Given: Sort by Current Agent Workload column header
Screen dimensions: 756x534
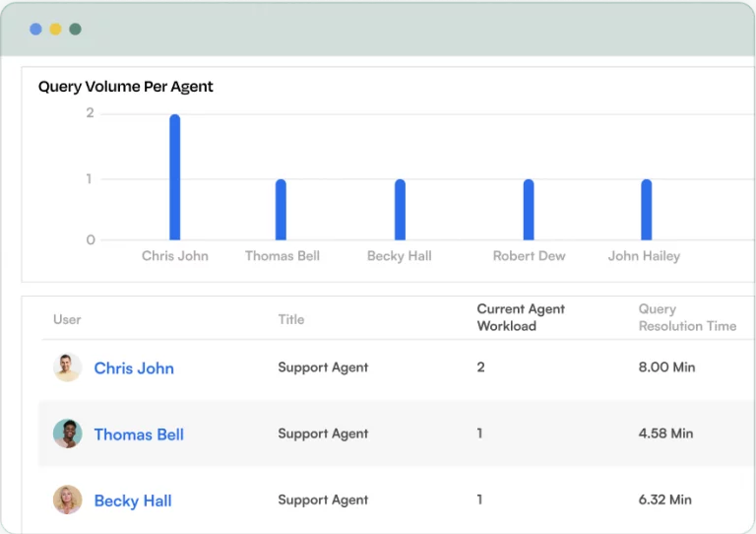Looking at the screenshot, I should tap(521, 317).
